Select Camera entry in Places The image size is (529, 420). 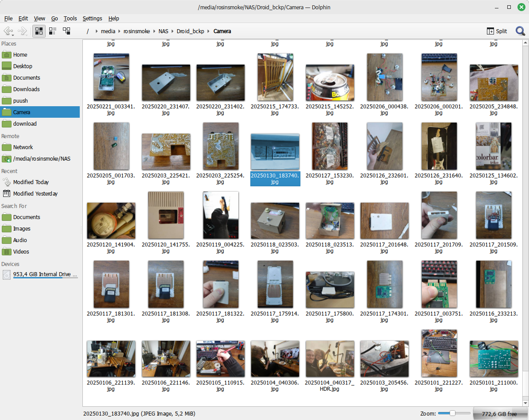[40, 112]
